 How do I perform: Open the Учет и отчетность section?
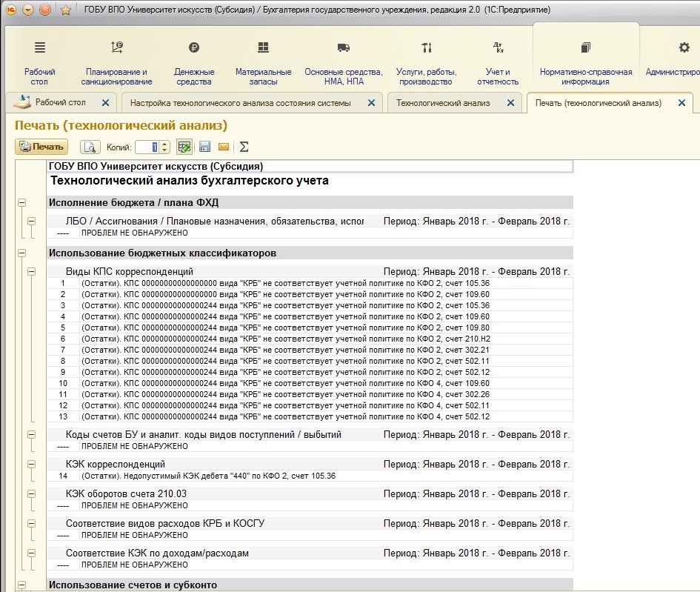click(498, 64)
